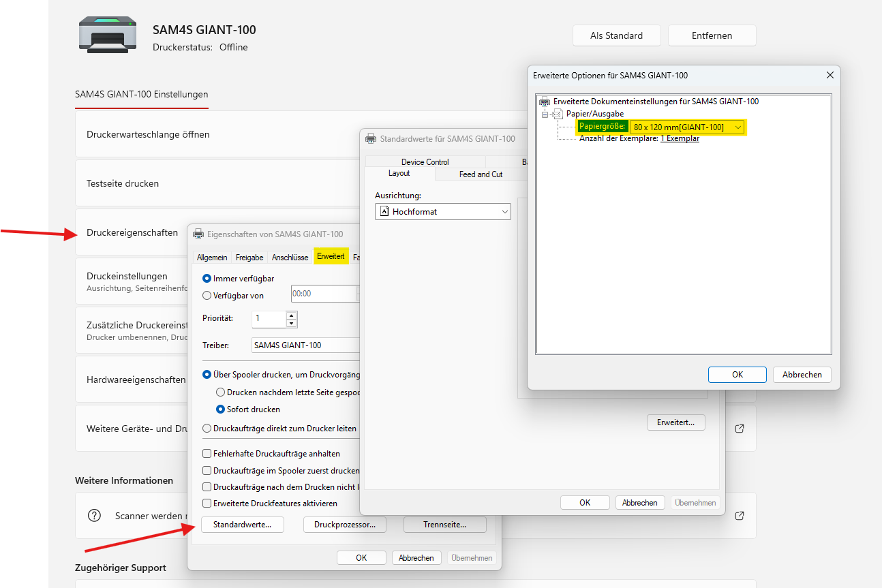The height and width of the screenshot is (588, 882).
Task: Click the 'Als Standard' button
Action: point(617,35)
